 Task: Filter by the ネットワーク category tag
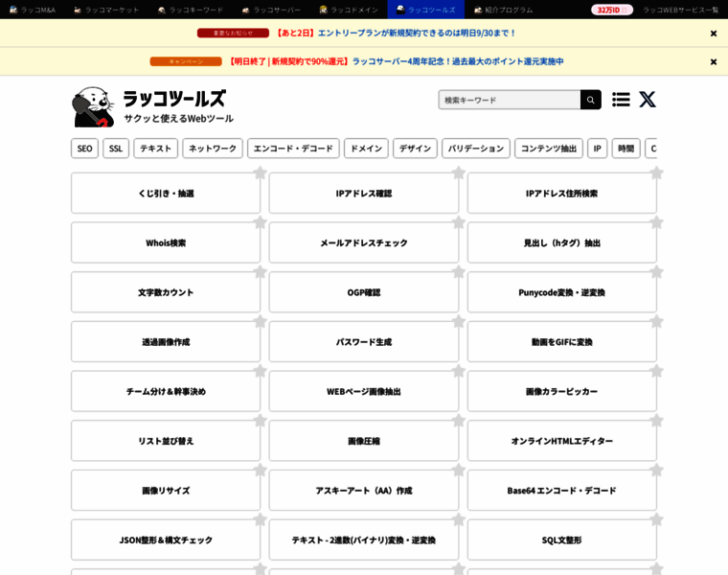[213, 149]
